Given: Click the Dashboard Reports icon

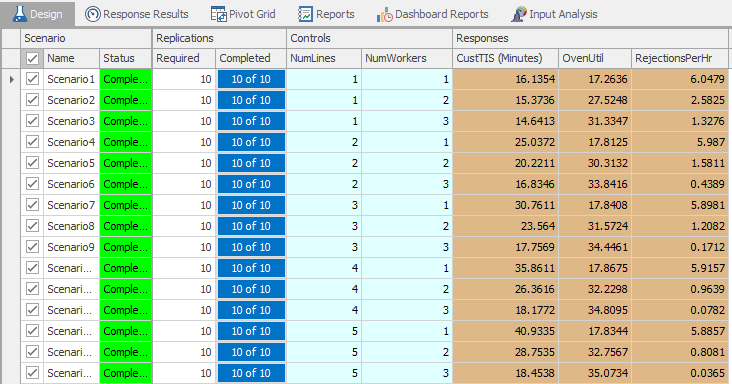Looking at the screenshot, I should (x=385, y=14).
